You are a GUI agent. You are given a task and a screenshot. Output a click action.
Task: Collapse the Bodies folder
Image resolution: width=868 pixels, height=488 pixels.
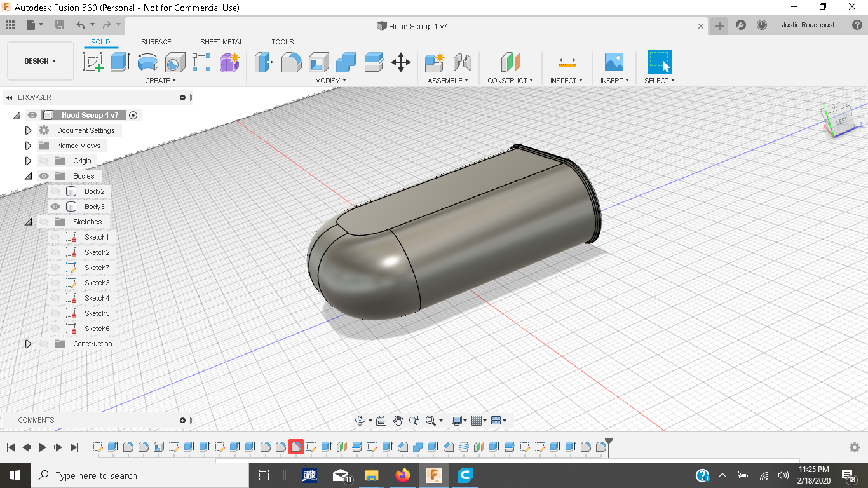pyautogui.click(x=28, y=176)
